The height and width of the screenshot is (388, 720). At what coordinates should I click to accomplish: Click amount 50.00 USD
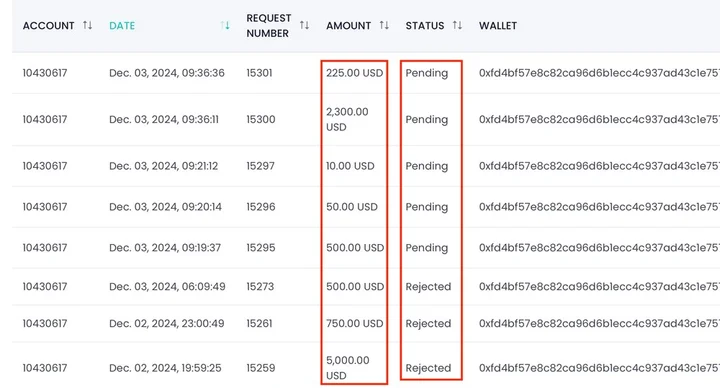click(352, 207)
